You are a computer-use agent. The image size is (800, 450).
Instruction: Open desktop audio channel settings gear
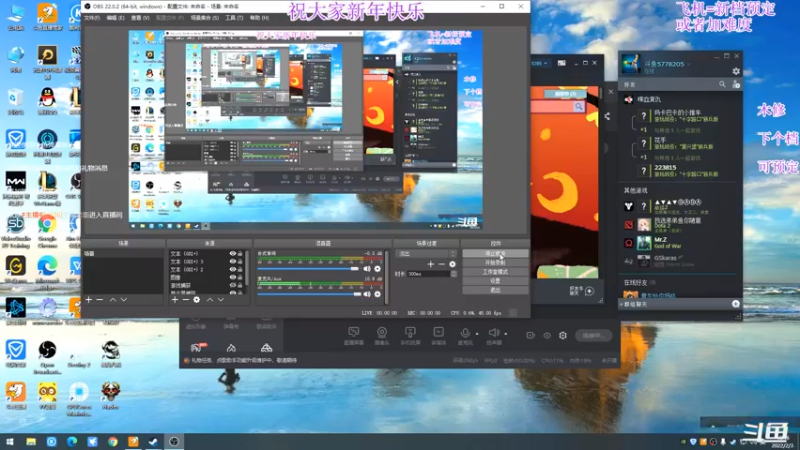(x=378, y=269)
